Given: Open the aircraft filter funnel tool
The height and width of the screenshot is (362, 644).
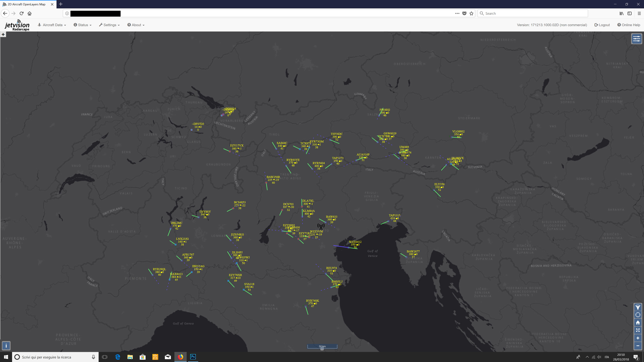Looking at the screenshot, I should [638, 307].
